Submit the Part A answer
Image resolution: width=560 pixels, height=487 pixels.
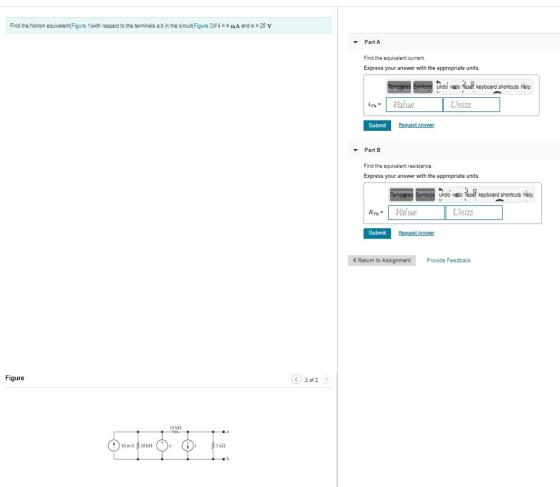(x=377, y=125)
